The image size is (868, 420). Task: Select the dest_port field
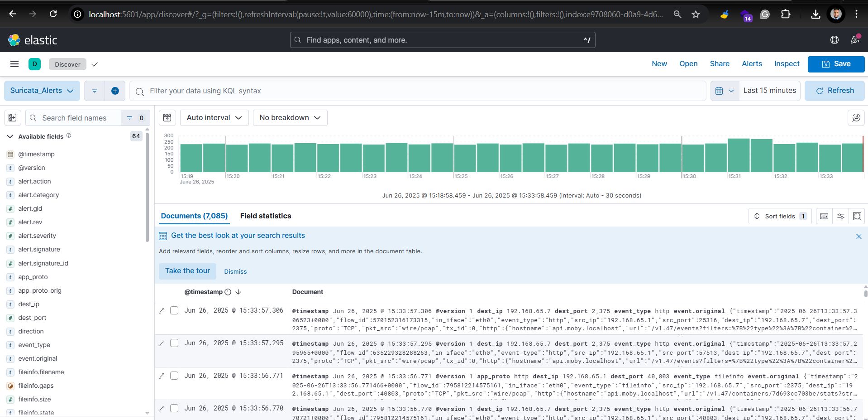tap(32, 318)
